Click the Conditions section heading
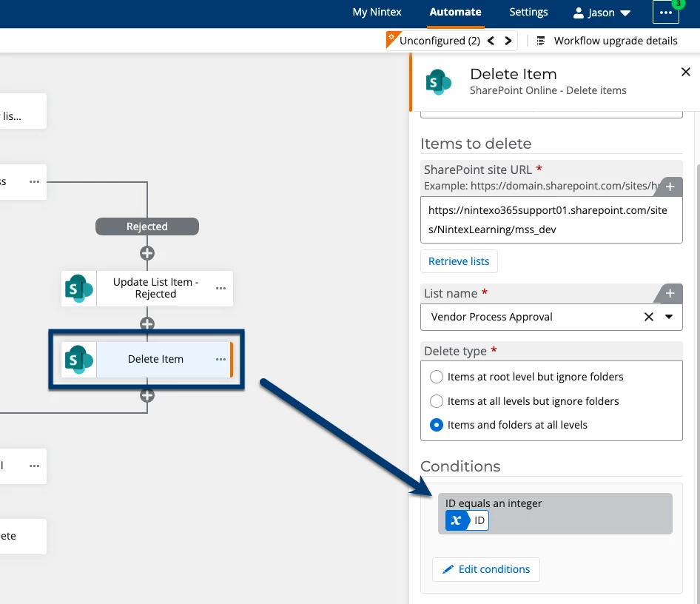Viewport: 700px width, 604px height. [x=460, y=466]
